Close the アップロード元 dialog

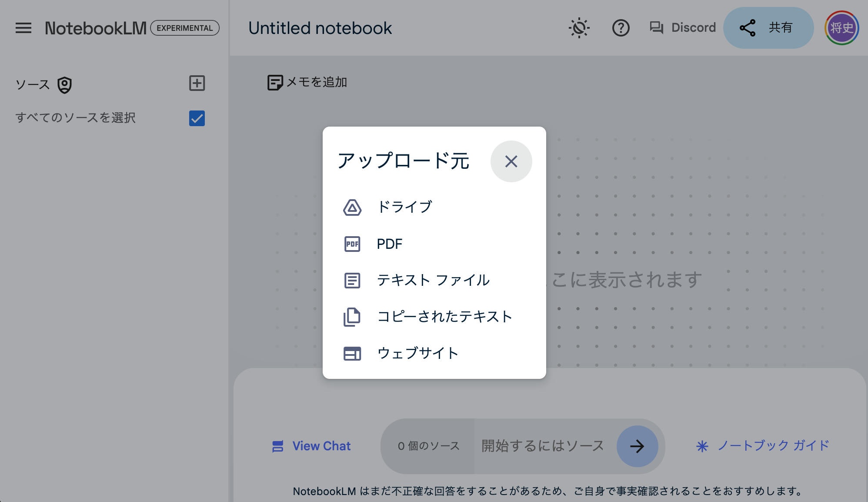click(511, 161)
